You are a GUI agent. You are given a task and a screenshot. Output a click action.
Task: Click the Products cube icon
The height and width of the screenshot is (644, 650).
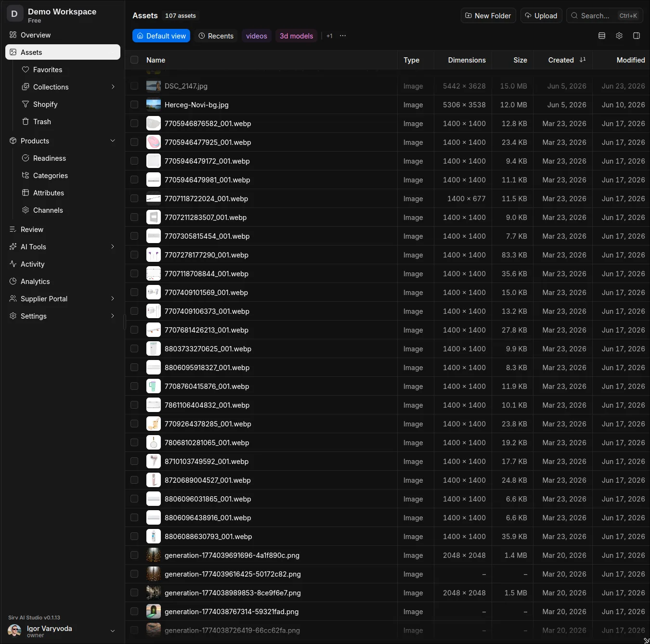pyautogui.click(x=13, y=141)
